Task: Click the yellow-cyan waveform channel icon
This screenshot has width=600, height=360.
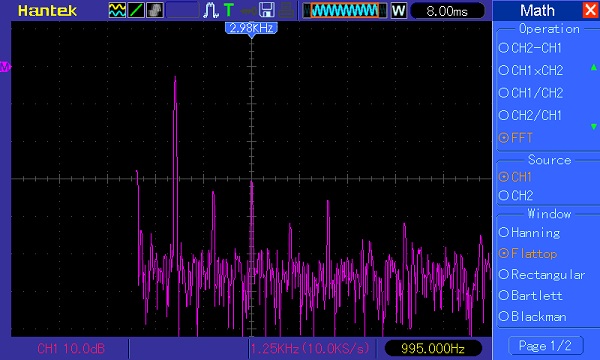Action: pos(117,10)
